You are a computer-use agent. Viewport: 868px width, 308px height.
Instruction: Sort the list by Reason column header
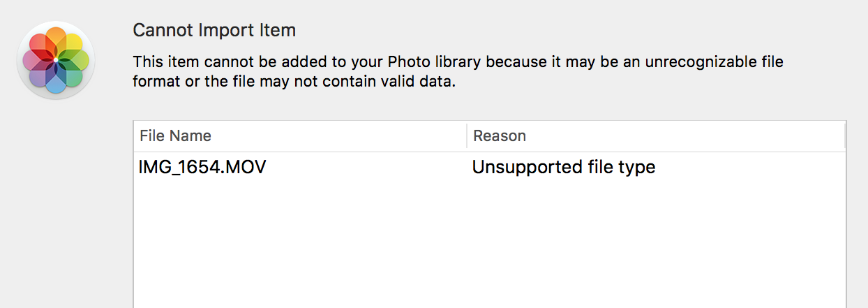click(x=500, y=135)
